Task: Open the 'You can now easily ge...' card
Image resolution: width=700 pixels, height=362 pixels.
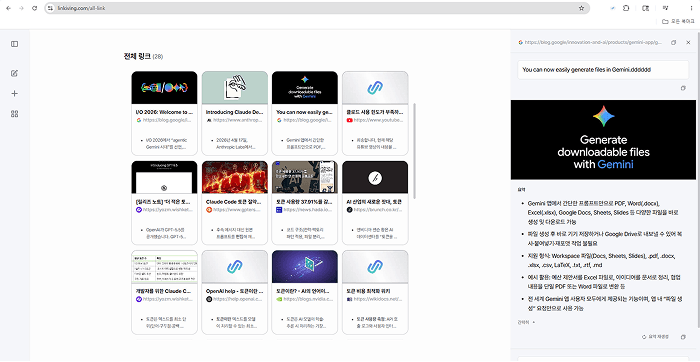Action: click(x=305, y=113)
